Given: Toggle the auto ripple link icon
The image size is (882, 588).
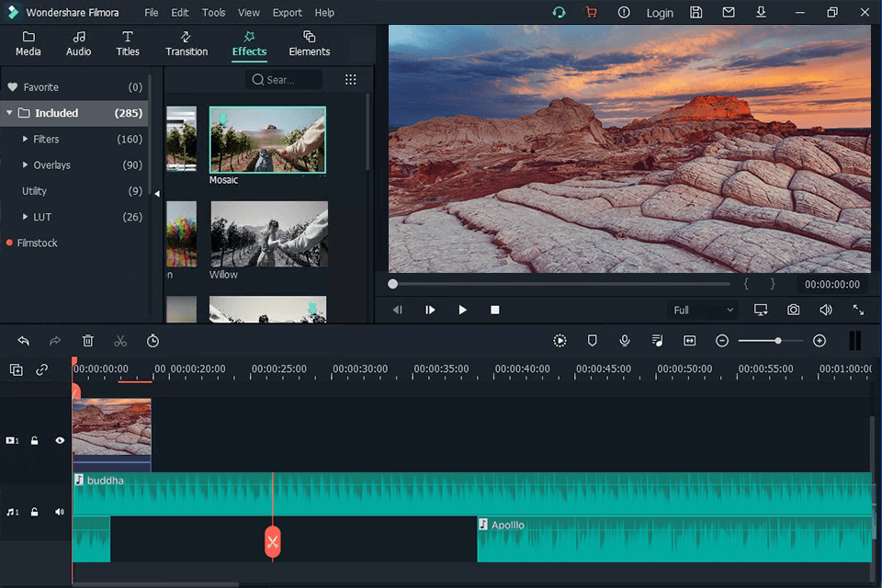Looking at the screenshot, I should [42, 369].
